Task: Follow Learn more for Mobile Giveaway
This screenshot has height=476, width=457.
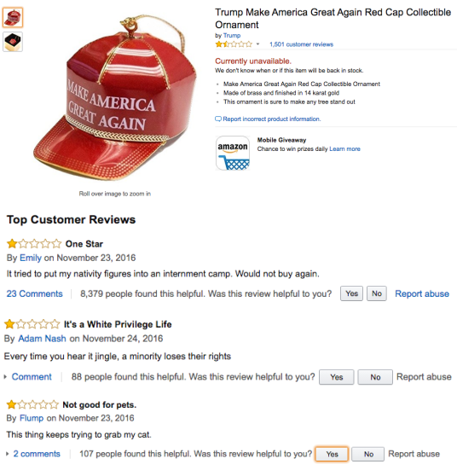Action: (344, 148)
